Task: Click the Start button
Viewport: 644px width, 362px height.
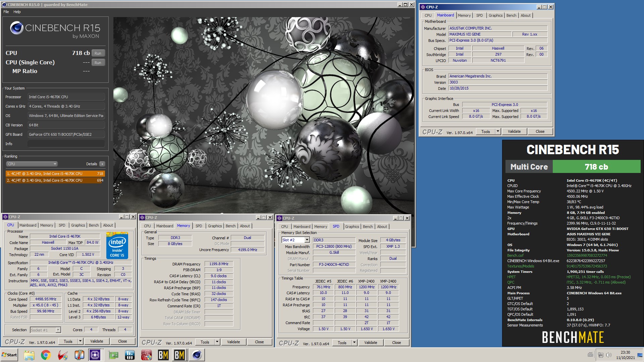Action: 10,355
